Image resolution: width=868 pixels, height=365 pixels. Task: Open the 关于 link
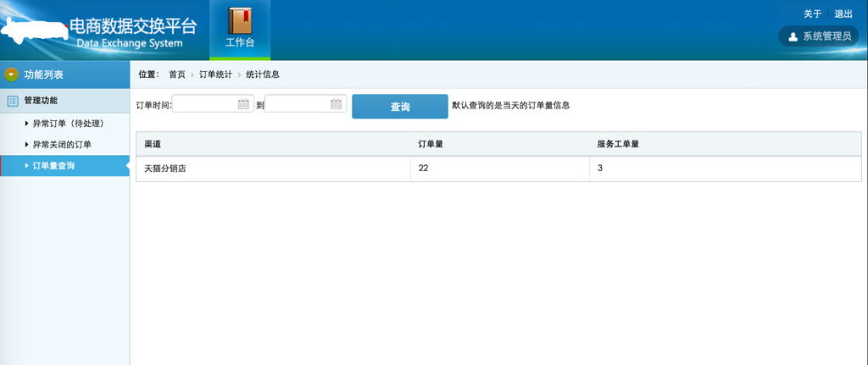coord(812,14)
